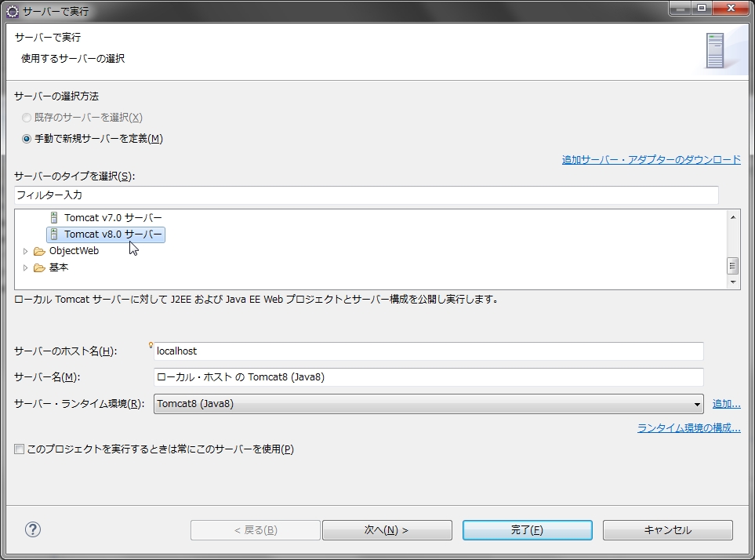Open the server runtime environment dropdown
This screenshot has width=755, height=560.
pyautogui.click(x=429, y=403)
